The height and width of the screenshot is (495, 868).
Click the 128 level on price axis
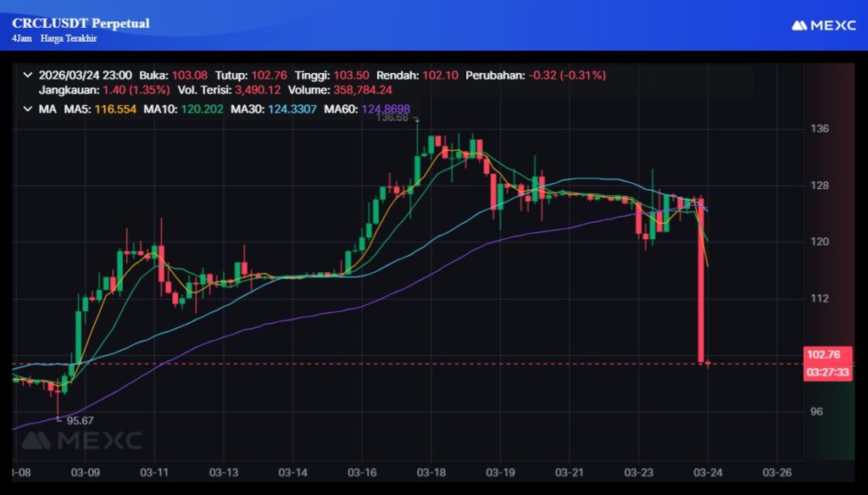[820, 186]
